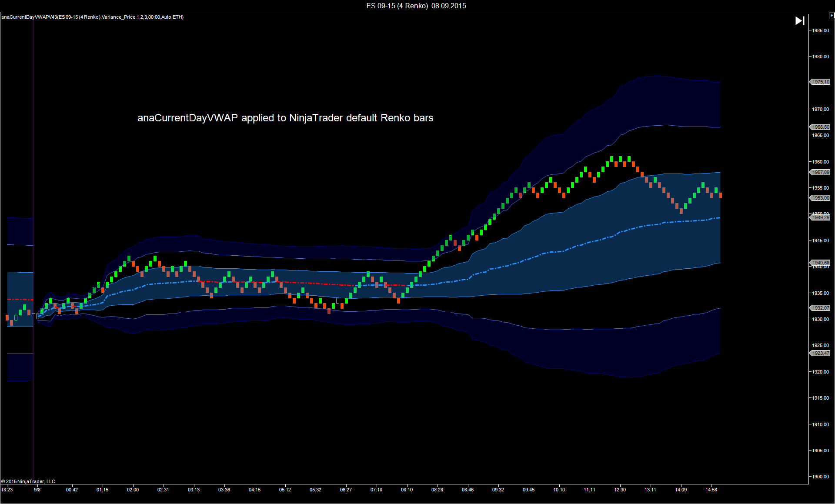Click the anaCurrentDayVWAP annotation text
The height and width of the screenshot is (504, 835).
[285, 118]
